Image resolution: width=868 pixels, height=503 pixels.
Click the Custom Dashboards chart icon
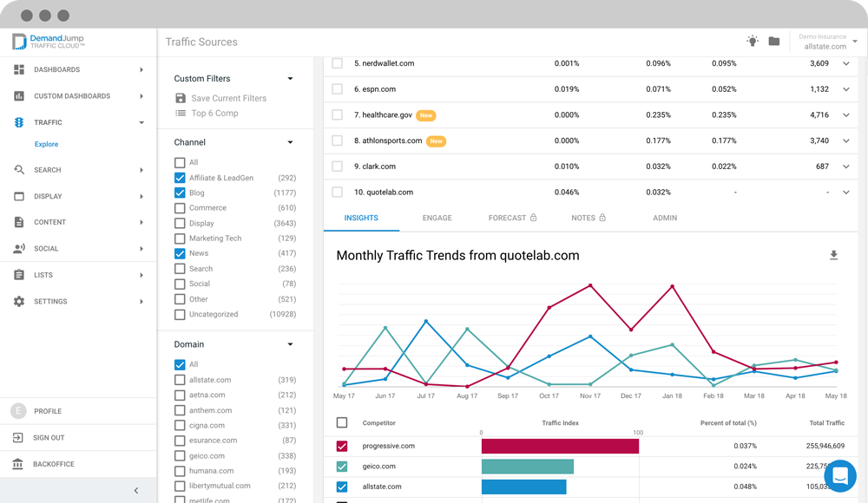[x=19, y=95]
